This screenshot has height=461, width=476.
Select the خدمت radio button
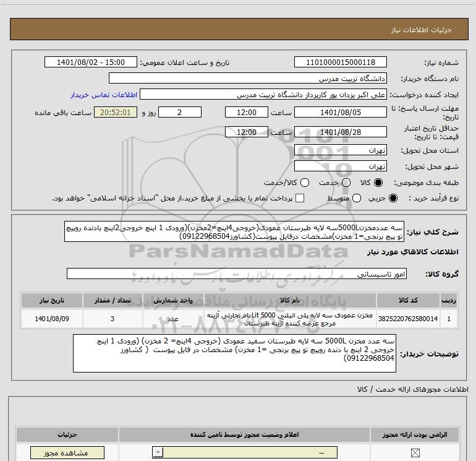(346, 183)
